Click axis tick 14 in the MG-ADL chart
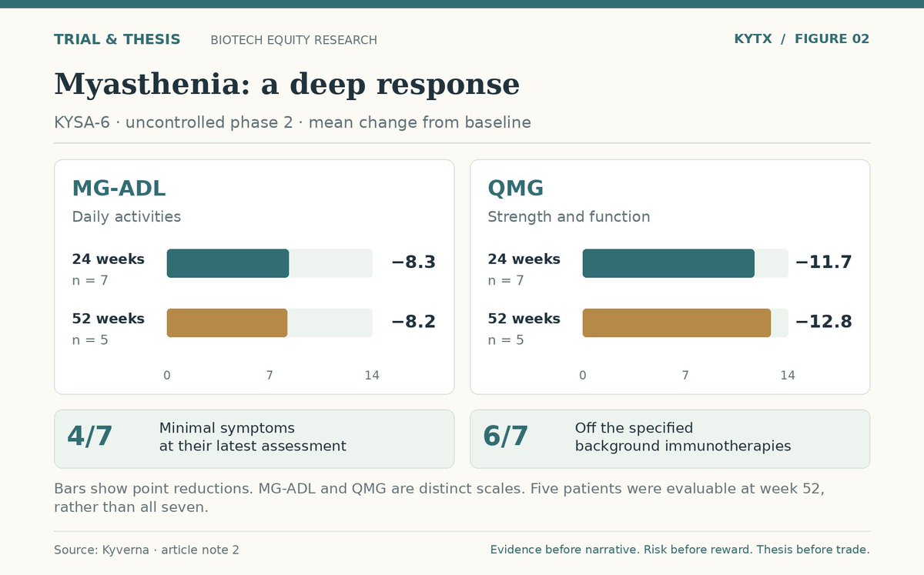924x575 pixels. tap(372, 376)
